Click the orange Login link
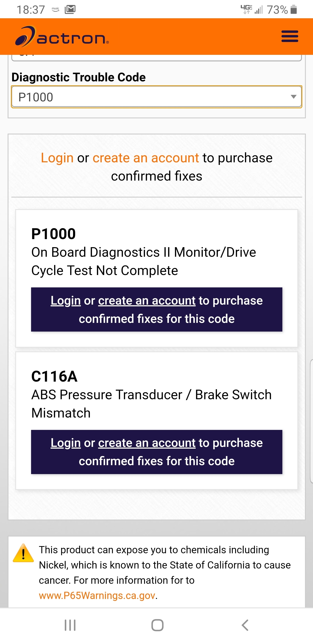 [x=57, y=158]
